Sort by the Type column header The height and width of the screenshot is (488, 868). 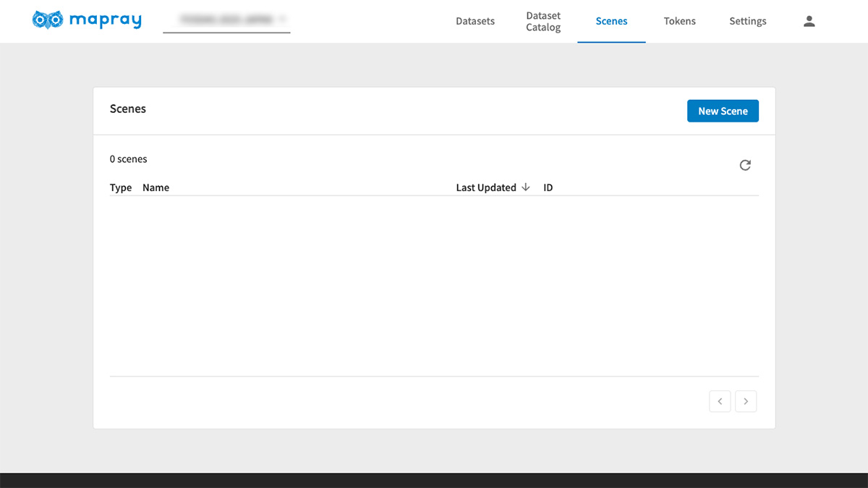click(121, 188)
